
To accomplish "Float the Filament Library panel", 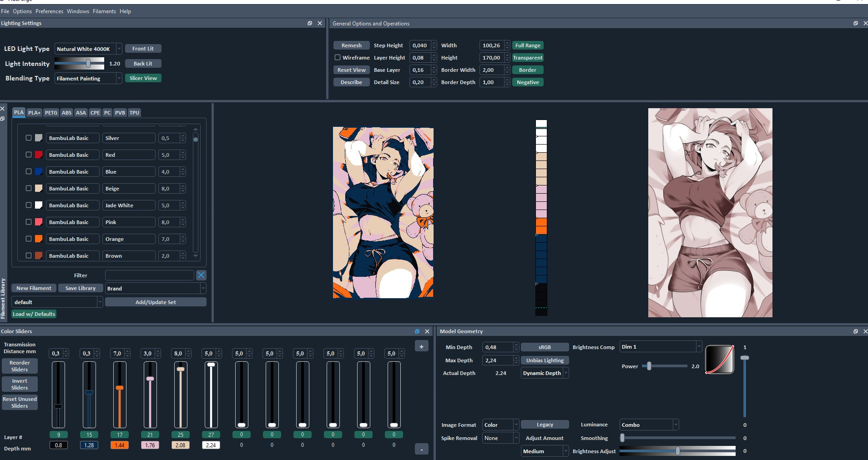I will (x=3, y=119).
